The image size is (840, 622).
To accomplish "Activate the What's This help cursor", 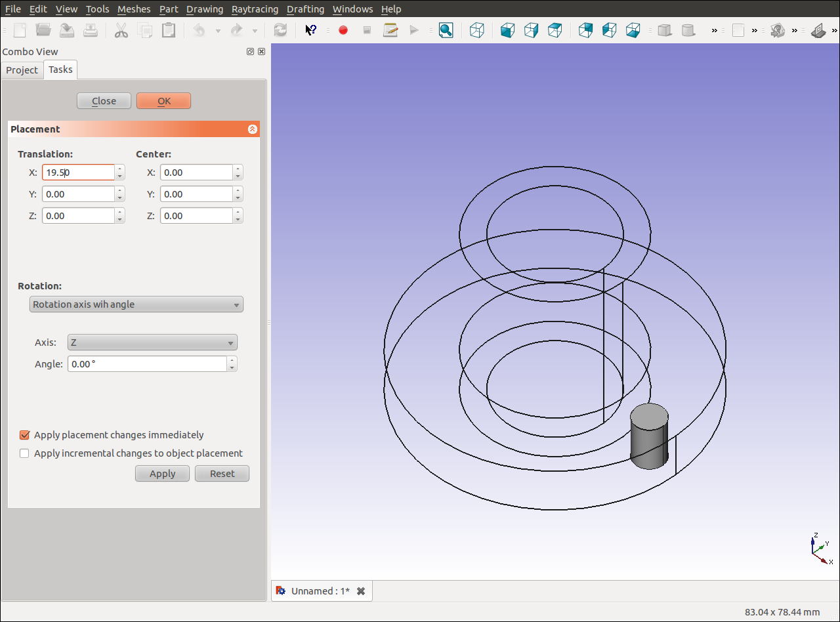I will [311, 30].
